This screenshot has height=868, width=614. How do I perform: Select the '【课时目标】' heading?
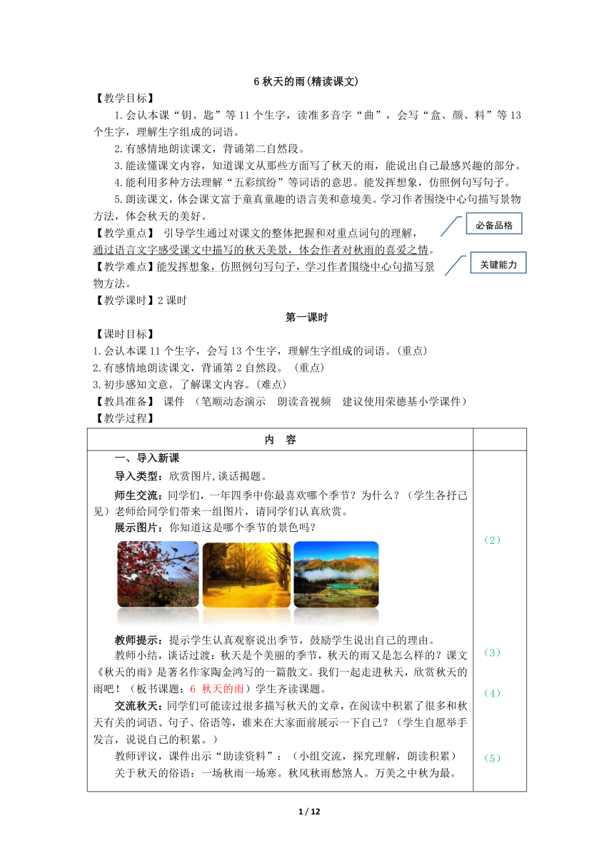(124, 334)
